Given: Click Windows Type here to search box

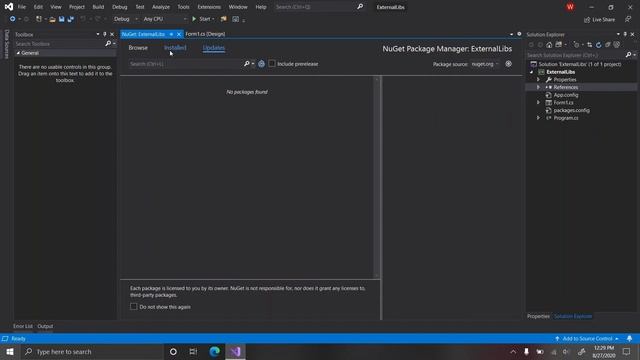Looking at the screenshot, I should pyautogui.click(x=92, y=351).
